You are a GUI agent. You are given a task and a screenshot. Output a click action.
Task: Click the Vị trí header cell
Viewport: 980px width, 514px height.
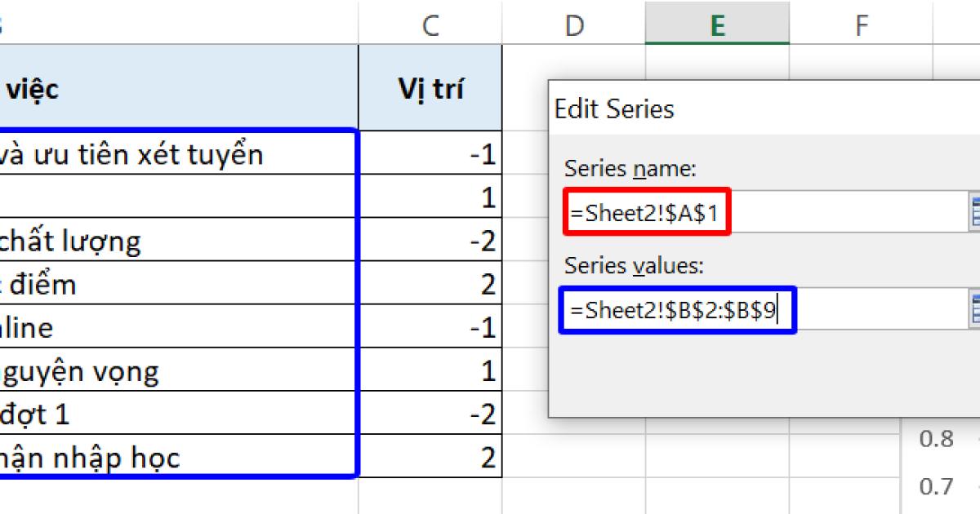click(x=430, y=87)
